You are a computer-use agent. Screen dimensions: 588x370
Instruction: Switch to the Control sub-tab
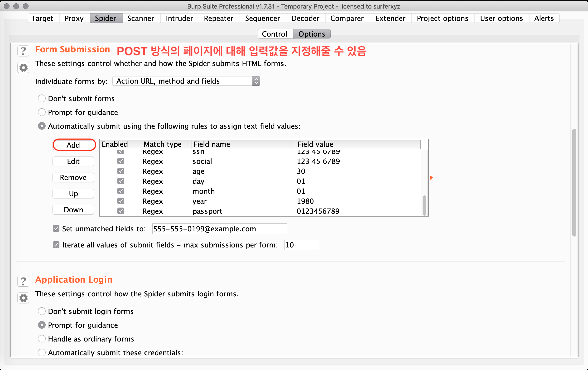(274, 34)
